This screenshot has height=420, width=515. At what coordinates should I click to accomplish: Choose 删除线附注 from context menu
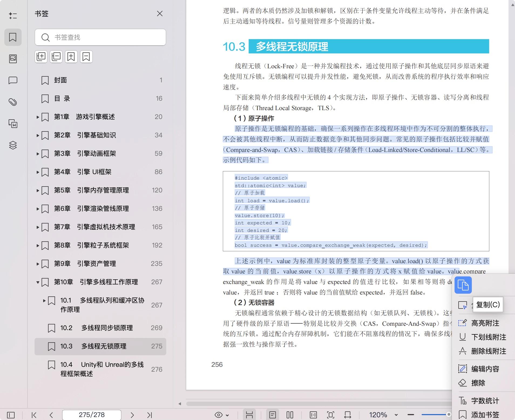(483, 351)
